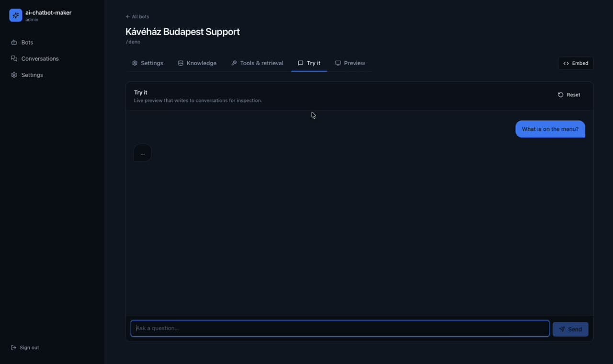Click the ai-chatbot-maker sparkle logo icon
This screenshot has height=364, width=613.
(x=16, y=15)
